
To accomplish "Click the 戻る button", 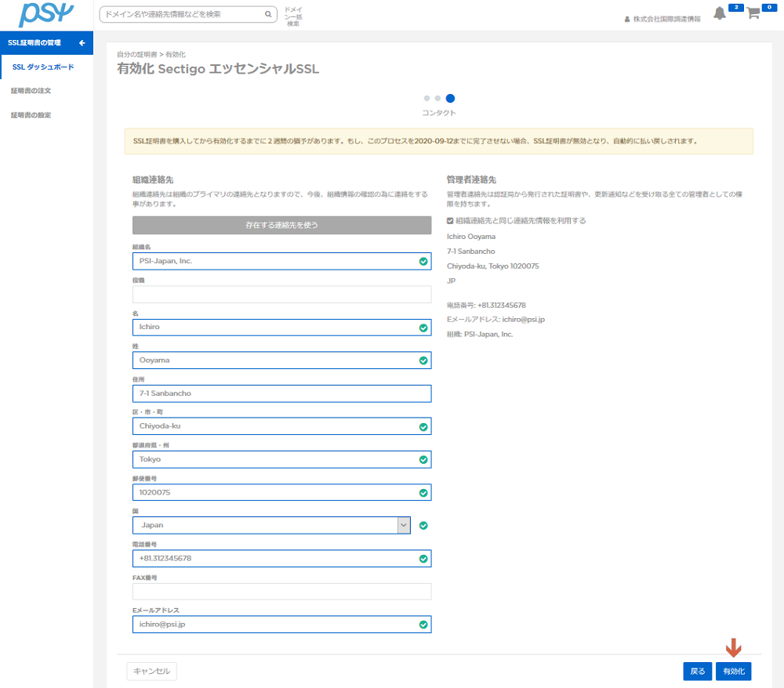I will pos(698,671).
